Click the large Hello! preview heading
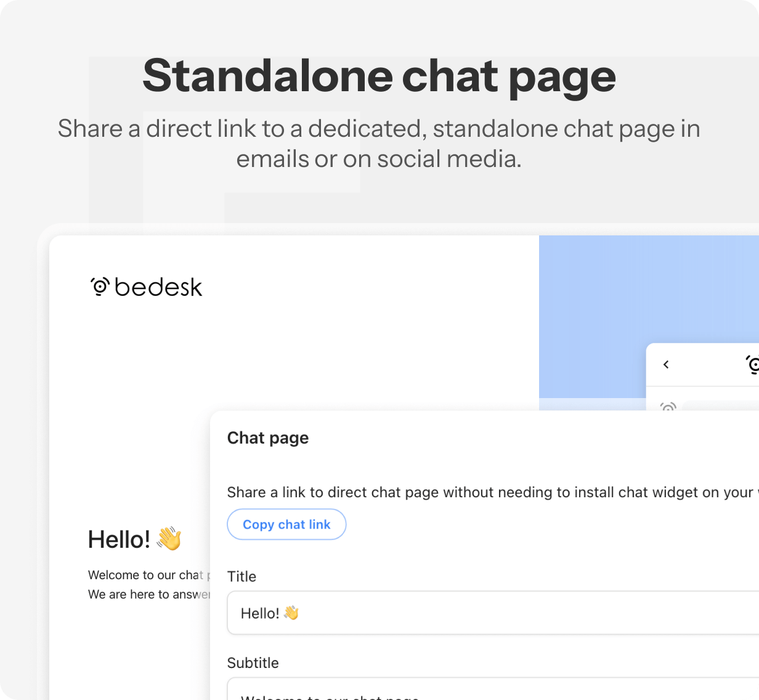This screenshot has width=759, height=700. [119, 540]
